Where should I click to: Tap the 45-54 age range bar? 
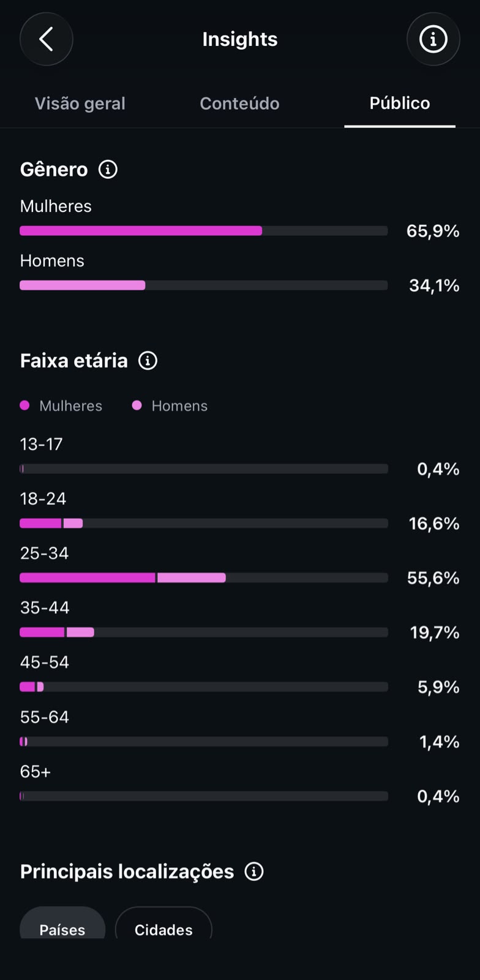coord(204,687)
